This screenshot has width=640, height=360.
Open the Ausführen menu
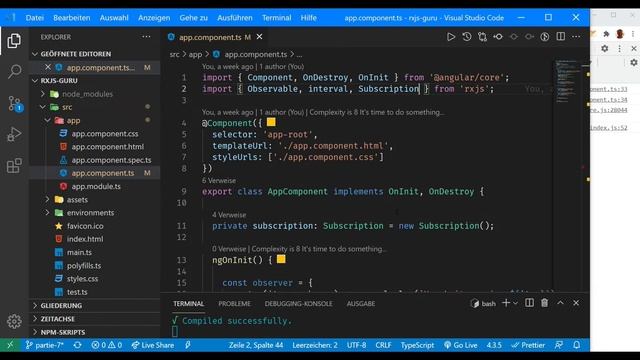(235, 18)
